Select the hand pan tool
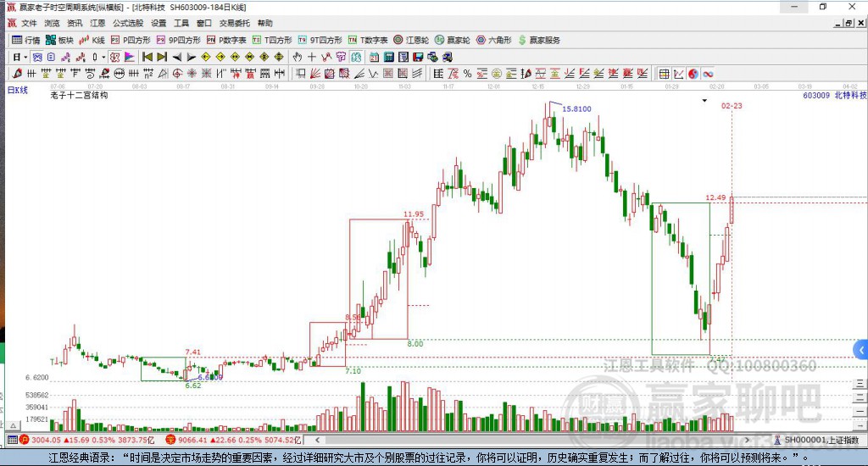Viewport: 868px width, 466px height. click(x=298, y=57)
